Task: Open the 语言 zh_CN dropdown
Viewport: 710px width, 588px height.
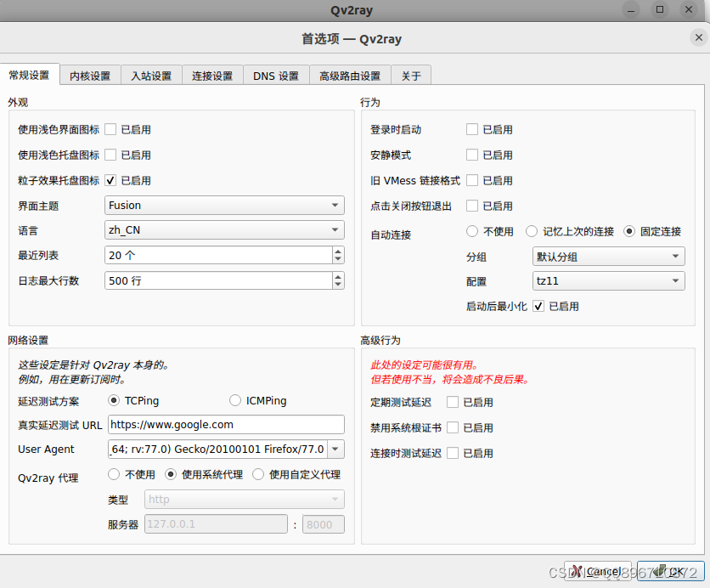Action: (224, 230)
